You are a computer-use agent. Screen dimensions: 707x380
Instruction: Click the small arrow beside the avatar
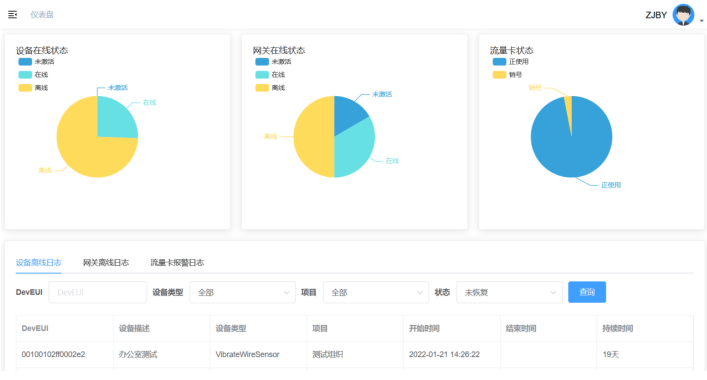click(702, 21)
